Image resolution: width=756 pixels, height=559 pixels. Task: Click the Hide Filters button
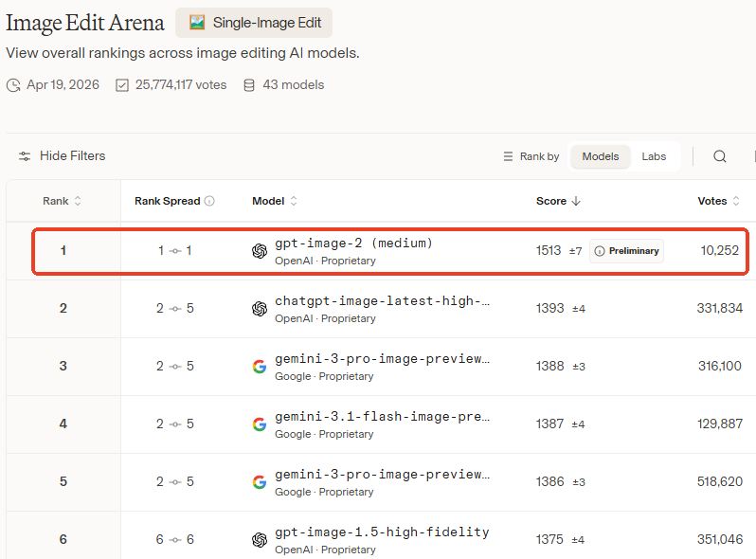[62, 155]
